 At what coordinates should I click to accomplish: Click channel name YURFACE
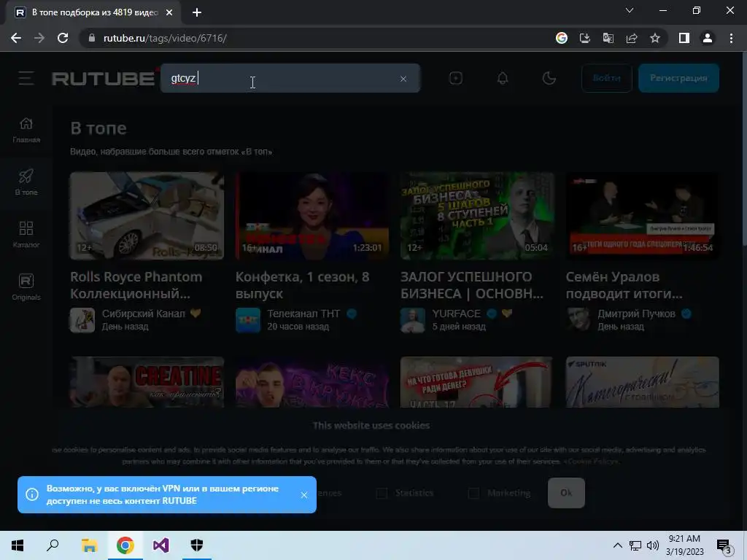tap(457, 314)
